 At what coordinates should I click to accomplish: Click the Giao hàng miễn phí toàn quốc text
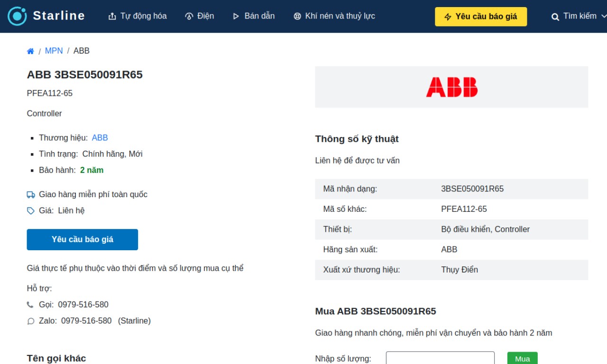[93, 194]
